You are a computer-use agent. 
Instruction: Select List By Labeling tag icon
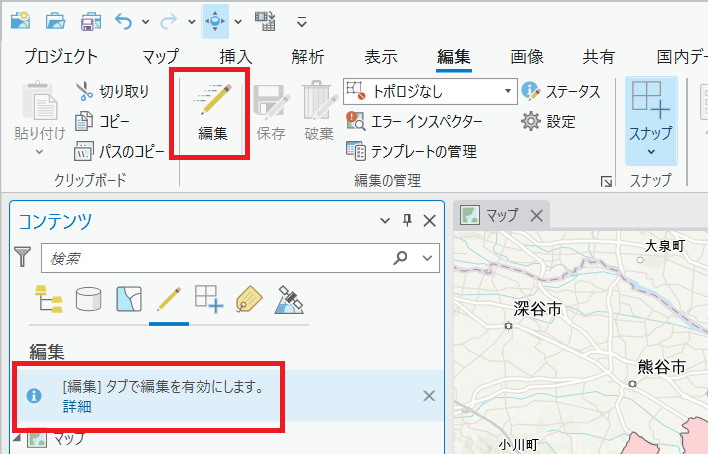[x=249, y=299]
